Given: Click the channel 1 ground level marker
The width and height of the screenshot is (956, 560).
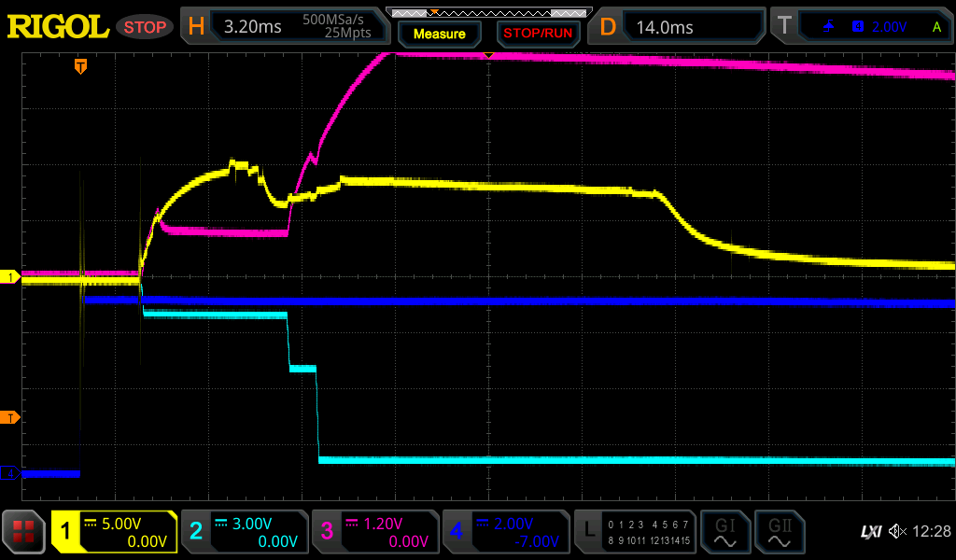Looking at the screenshot, I should pos(10,277).
